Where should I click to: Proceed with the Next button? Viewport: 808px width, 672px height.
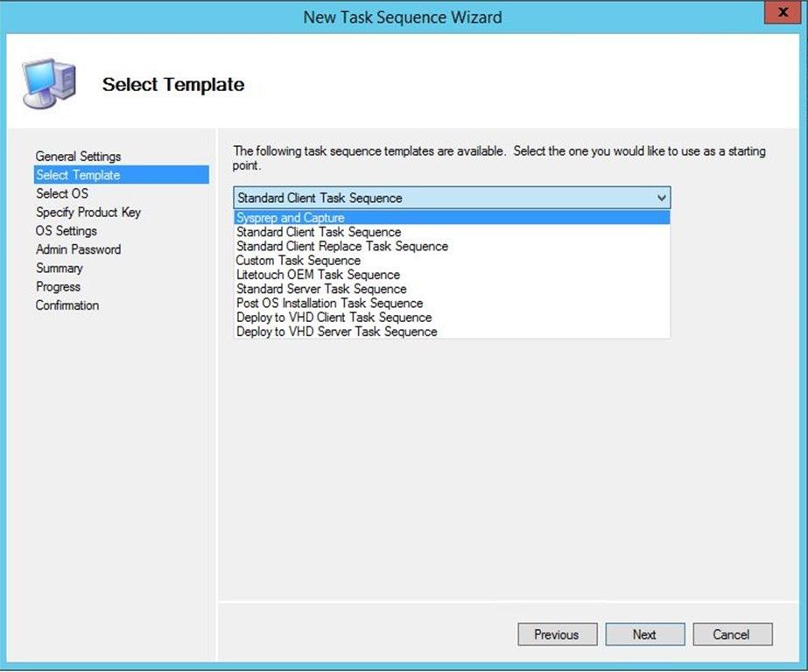point(644,634)
